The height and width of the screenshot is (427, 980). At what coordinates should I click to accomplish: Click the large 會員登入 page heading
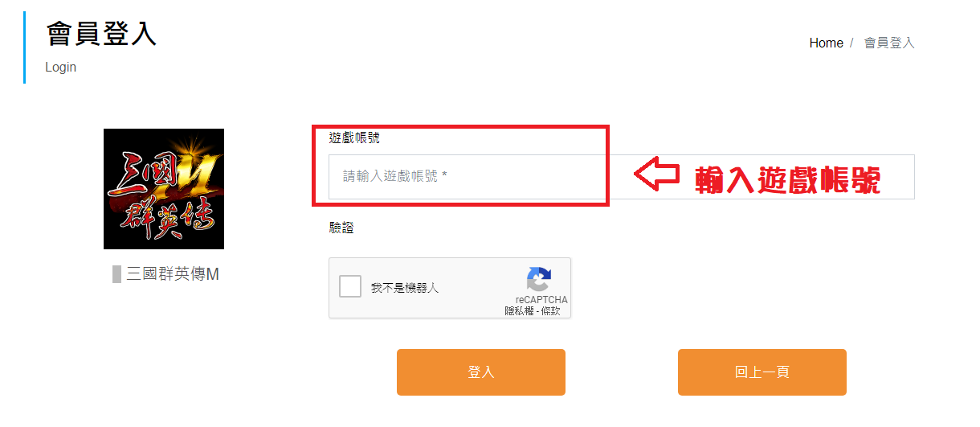pyautogui.click(x=101, y=34)
